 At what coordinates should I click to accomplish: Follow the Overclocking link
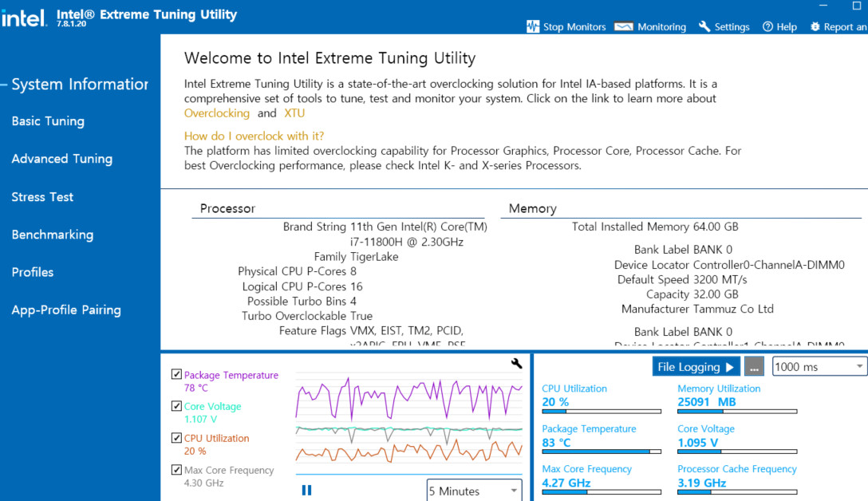(217, 113)
